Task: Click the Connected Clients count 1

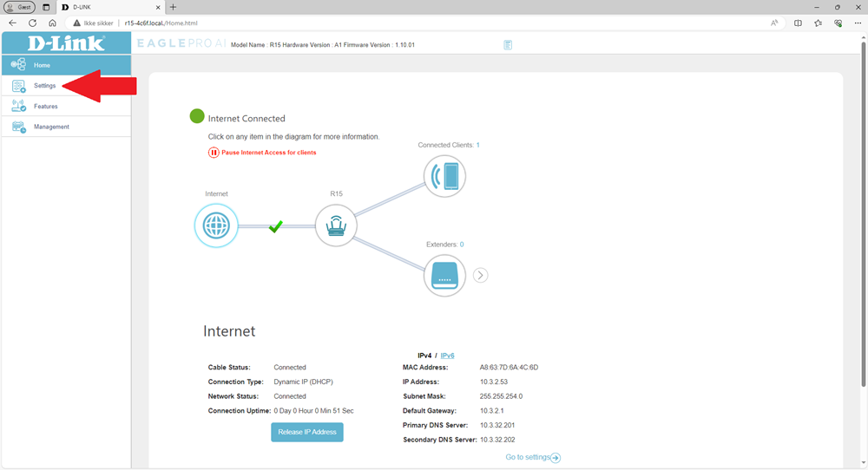Action: (477, 145)
